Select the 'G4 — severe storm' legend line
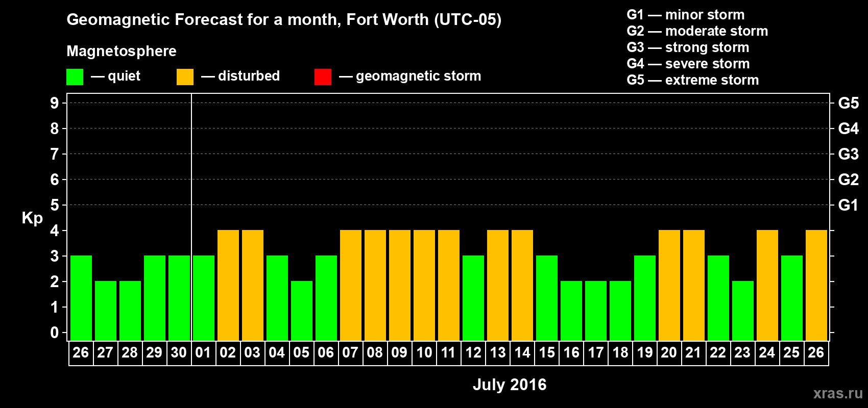This screenshot has height=408, width=868. (688, 64)
